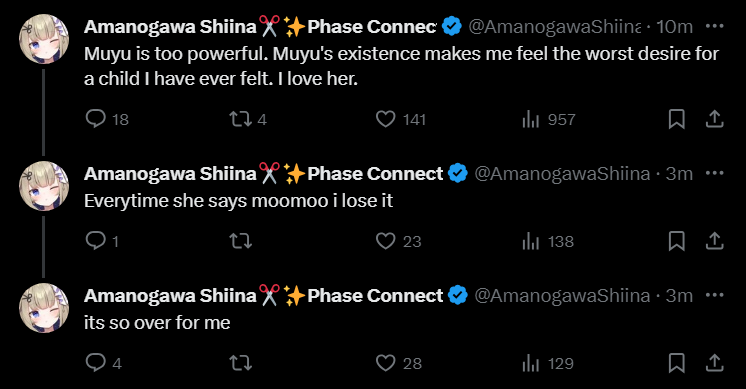This screenshot has height=389, width=746.
Task: Open Amanogawa Shiina's avatar on the first tweet
Action: pos(44,39)
